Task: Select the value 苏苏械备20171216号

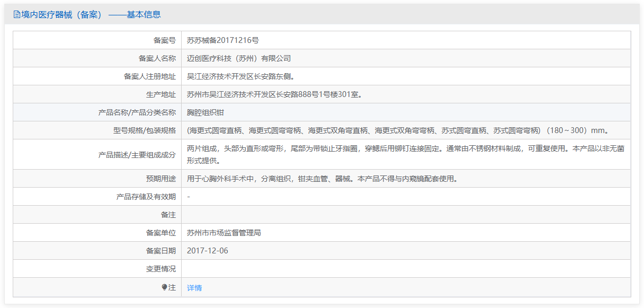Action: click(223, 40)
